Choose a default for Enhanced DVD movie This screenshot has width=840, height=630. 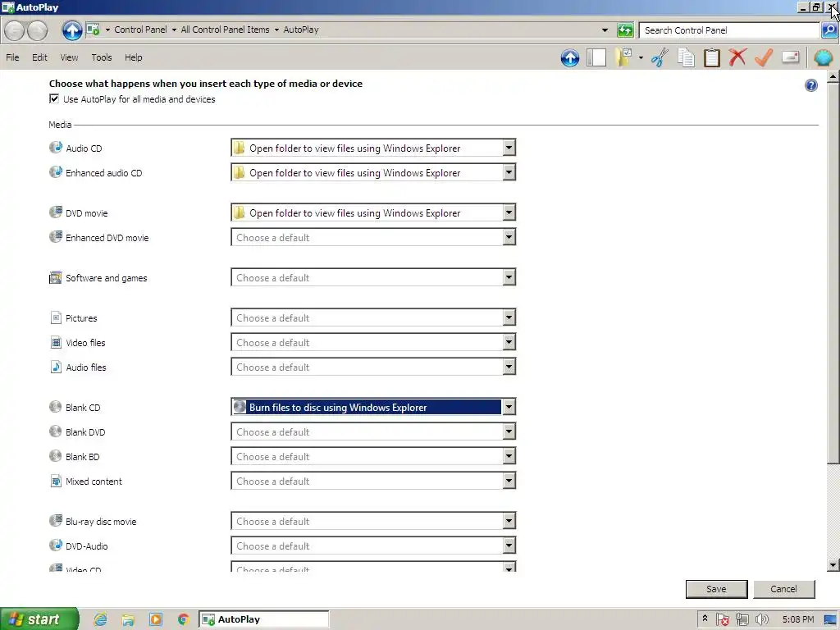click(373, 237)
